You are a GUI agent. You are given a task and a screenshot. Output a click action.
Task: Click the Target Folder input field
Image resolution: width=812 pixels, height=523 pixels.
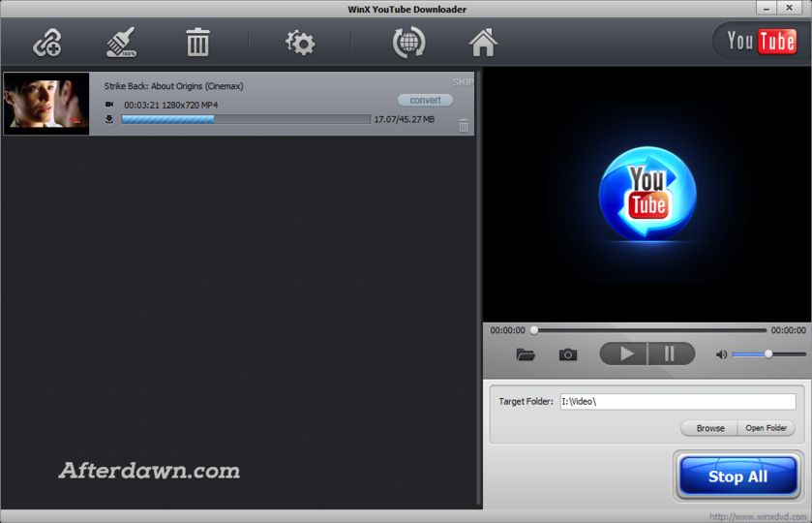(x=677, y=401)
